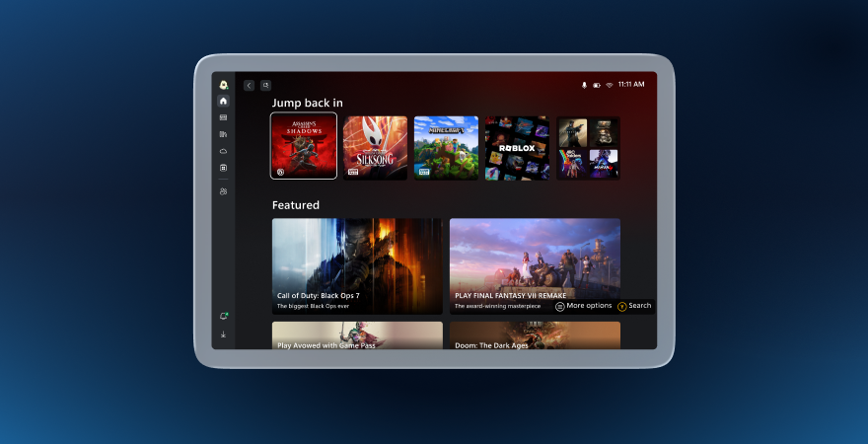Click the Jump back in heading
The width and height of the screenshot is (868, 444).
pyautogui.click(x=307, y=103)
